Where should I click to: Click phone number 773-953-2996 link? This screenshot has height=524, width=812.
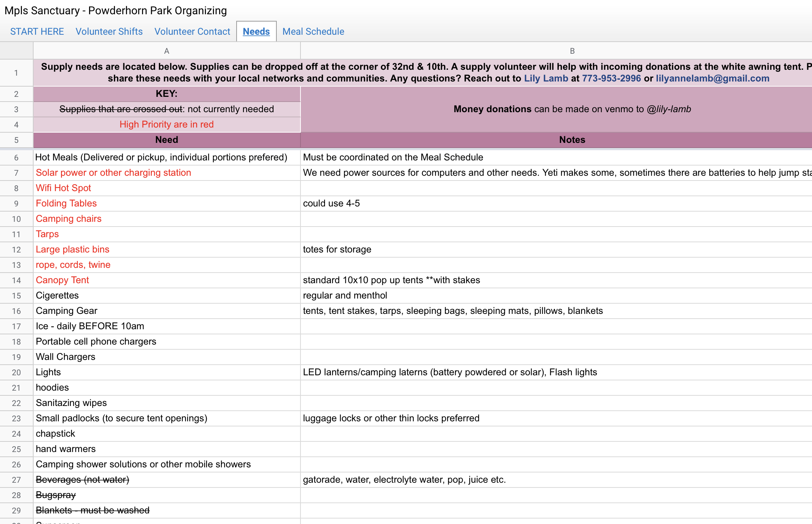point(612,78)
